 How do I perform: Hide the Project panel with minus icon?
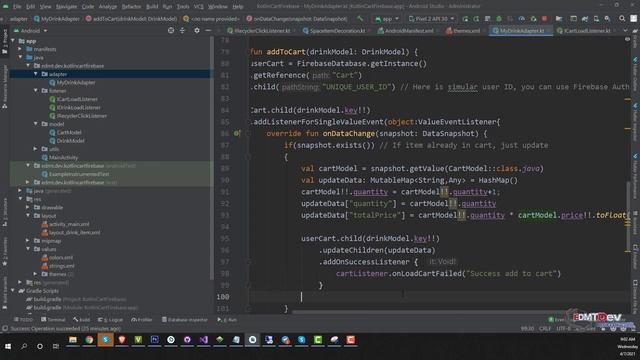[x=208, y=31]
